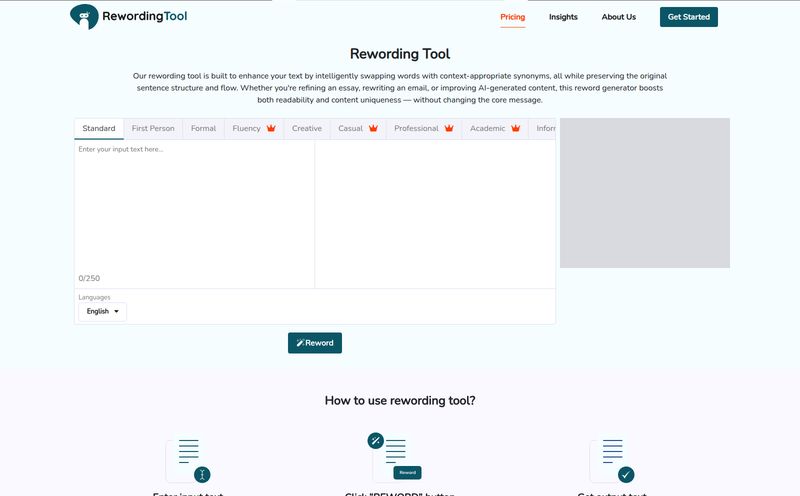This screenshot has width=800, height=496.
Task: Click the gray advertisement placeholder box
Action: (645, 193)
